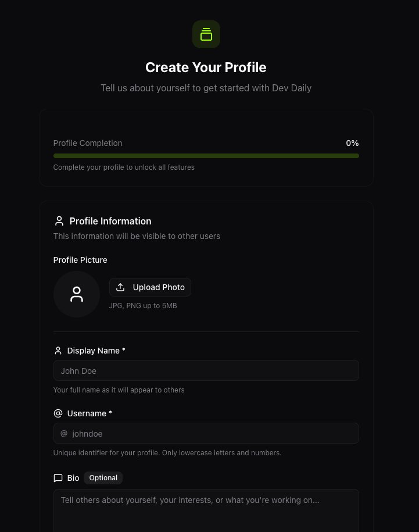Click the "Profile Completion" label
Image resolution: width=419 pixels, height=532 pixels.
(88, 143)
